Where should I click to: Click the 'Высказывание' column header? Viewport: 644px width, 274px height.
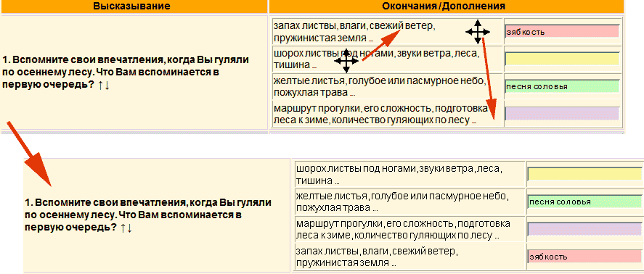pyautogui.click(x=131, y=6)
